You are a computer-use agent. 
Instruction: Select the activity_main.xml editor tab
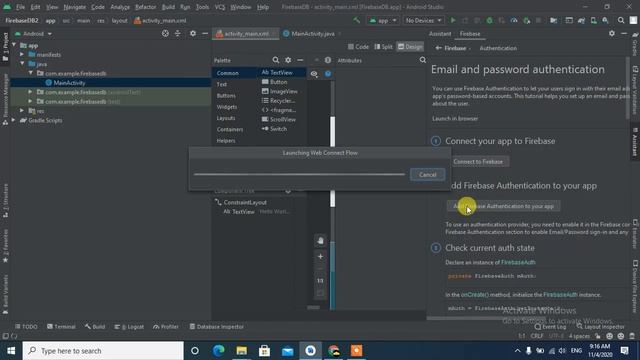(x=246, y=33)
